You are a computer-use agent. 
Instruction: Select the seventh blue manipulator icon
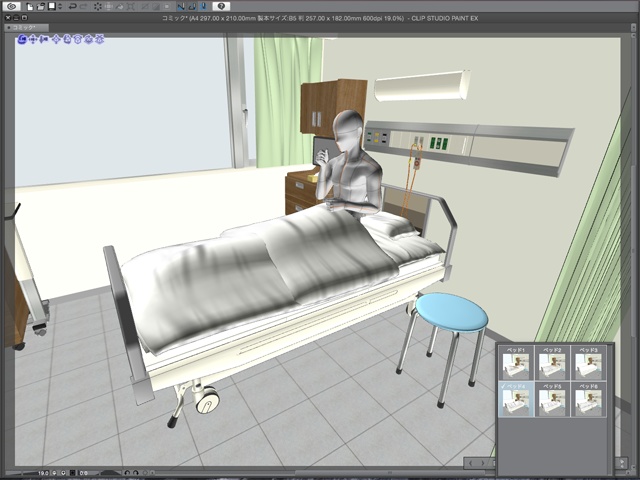tap(88, 39)
